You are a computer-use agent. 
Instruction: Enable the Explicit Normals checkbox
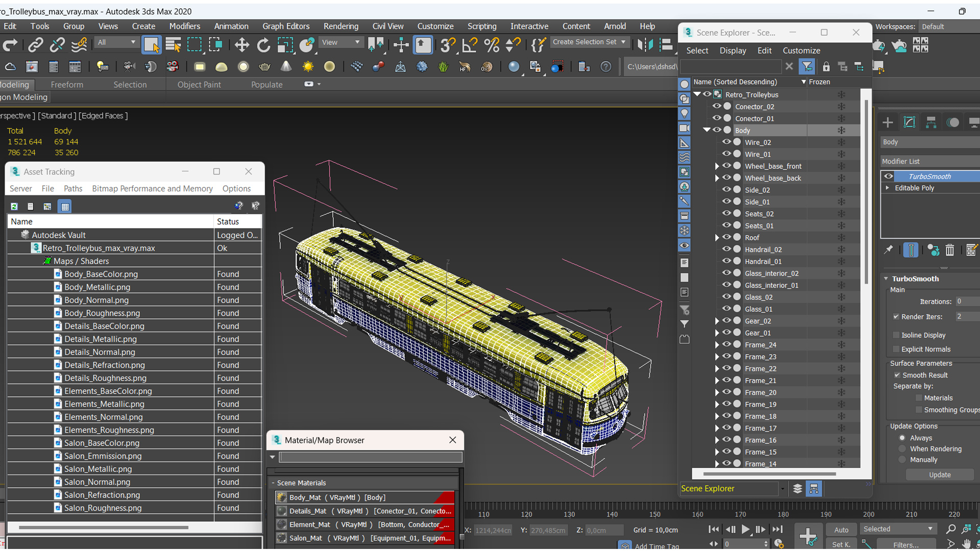(x=896, y=349)
